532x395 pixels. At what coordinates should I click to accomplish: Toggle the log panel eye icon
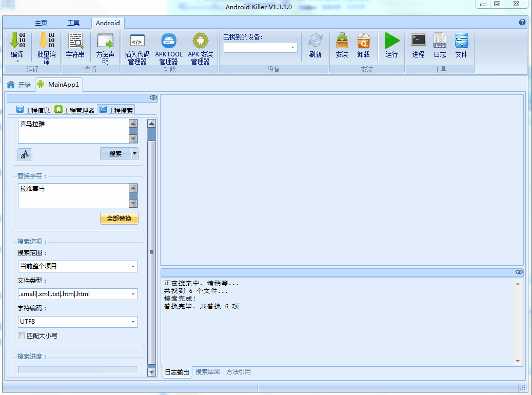coord(519,272)
